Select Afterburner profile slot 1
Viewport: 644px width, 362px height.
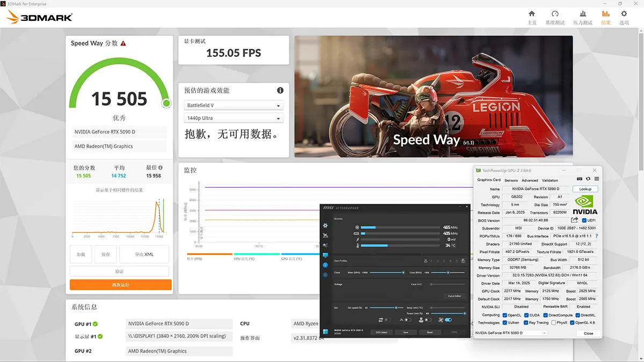(431, 261)
